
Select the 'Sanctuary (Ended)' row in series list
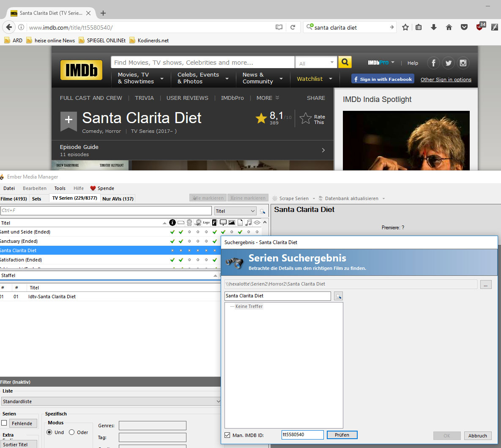110,241
